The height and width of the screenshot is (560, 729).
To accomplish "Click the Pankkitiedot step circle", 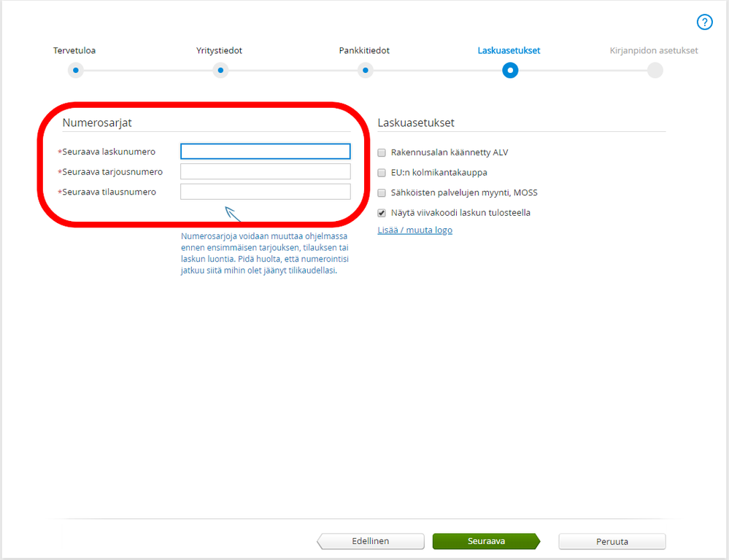I will coord(366,71).
